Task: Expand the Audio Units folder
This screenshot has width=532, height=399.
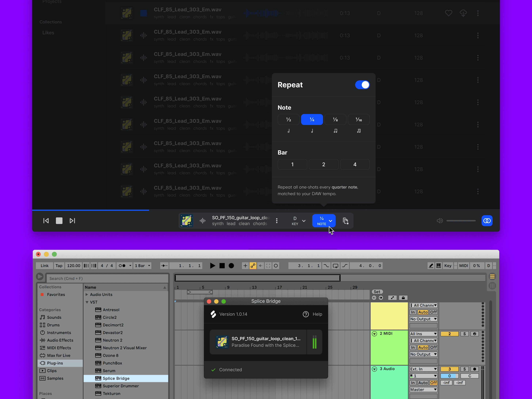Action: pyautogui.click(x=87, y=294)
